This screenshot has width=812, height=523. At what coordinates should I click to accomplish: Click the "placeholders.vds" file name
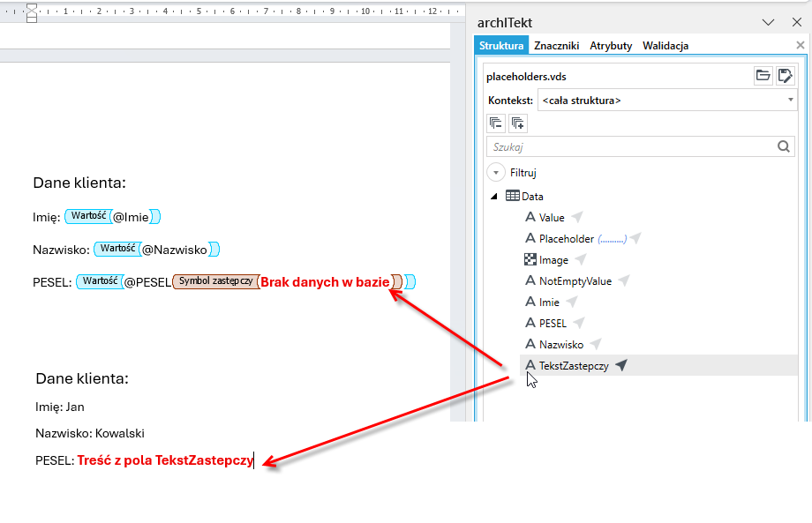coord(526,77)
